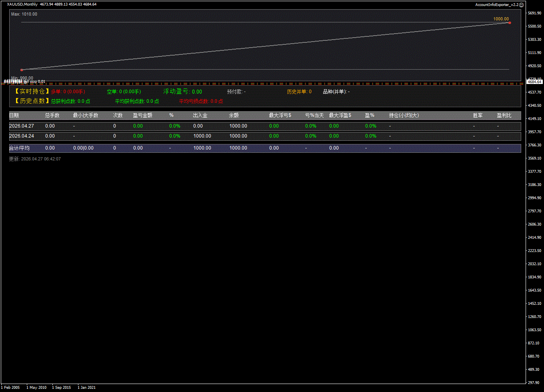Click the 盈利比 column header
This screenshot has height=392, width=544.
[x=504, y=116]
